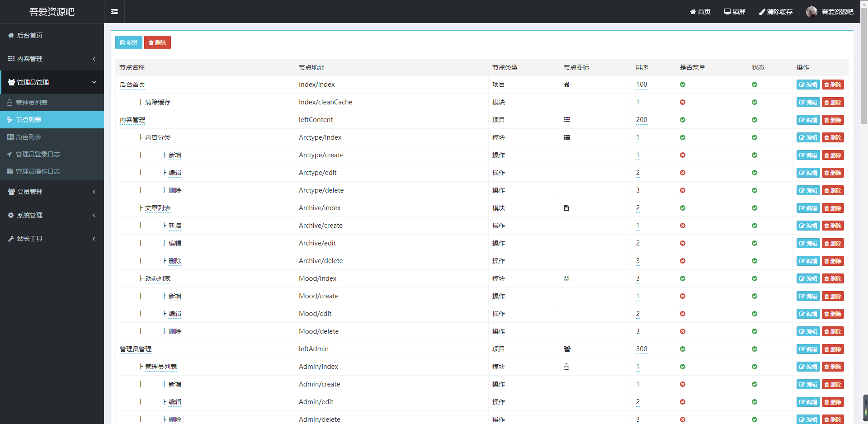Go to 后台首页 in the sidebar
The width and height of the screenshot is (868, 424).
pyautogui.click(x=52, y=35)
